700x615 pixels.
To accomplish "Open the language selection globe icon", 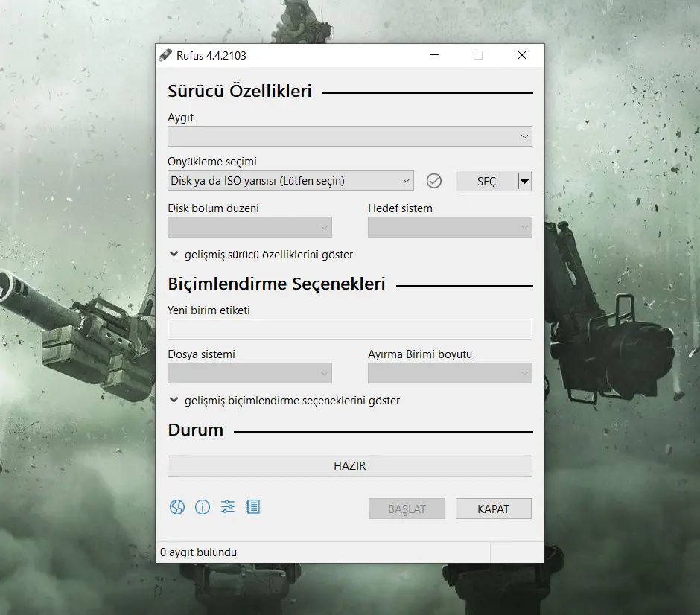I will coord(176,507).
